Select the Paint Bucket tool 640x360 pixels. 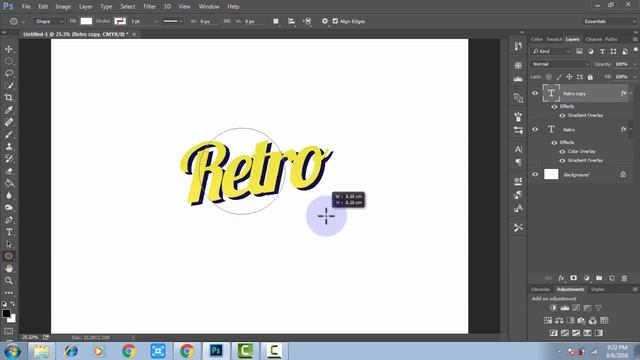coord(9,183)
